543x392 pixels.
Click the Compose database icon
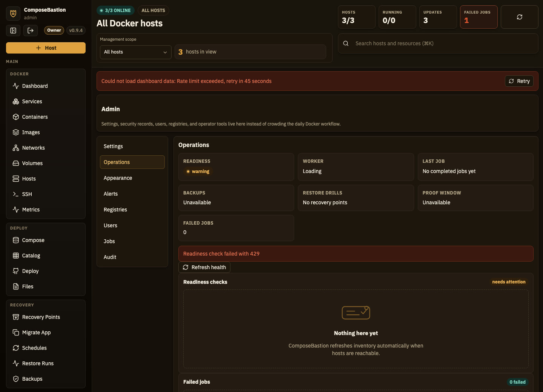click(16, 240)
